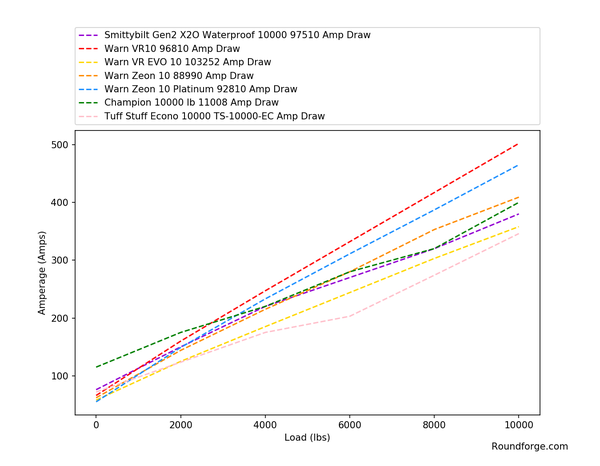Click the 100 tick on the y-axis
Screen dimensions: 600x466
(62, 376)
